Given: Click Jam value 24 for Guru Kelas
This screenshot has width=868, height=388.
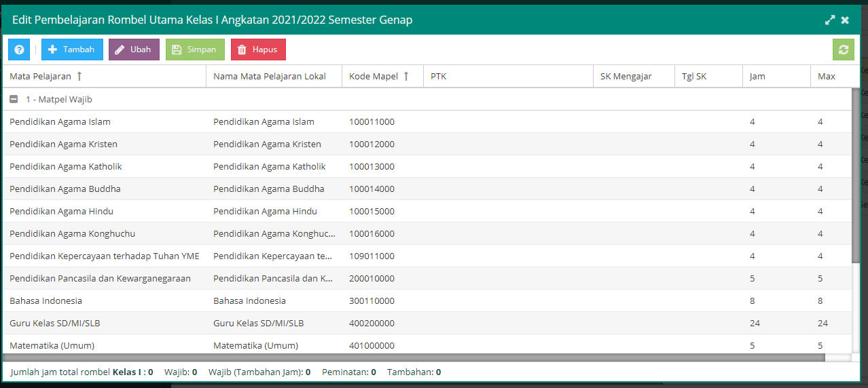Looking at the screenshot, I should pyautogui.click(x=755, y=323).
